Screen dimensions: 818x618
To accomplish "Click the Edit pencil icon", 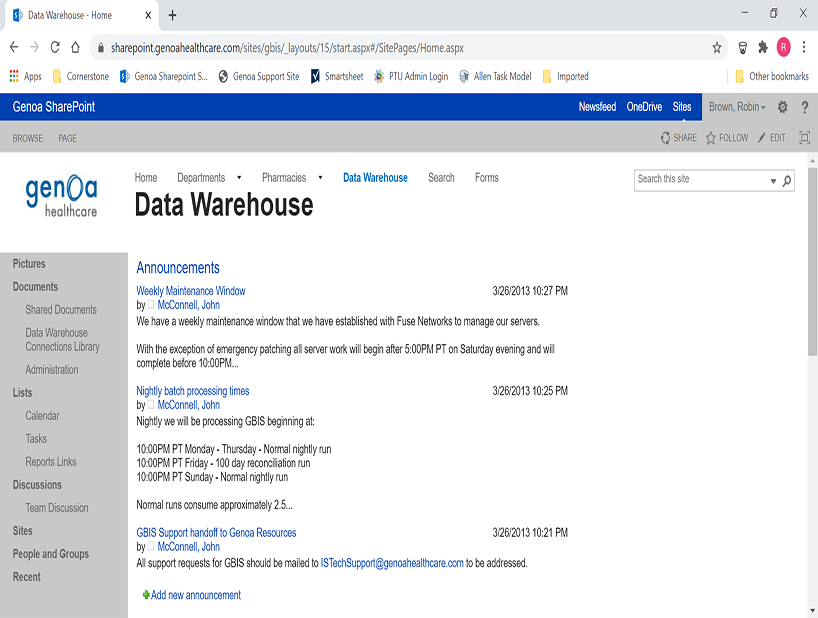I will [762, 138].
